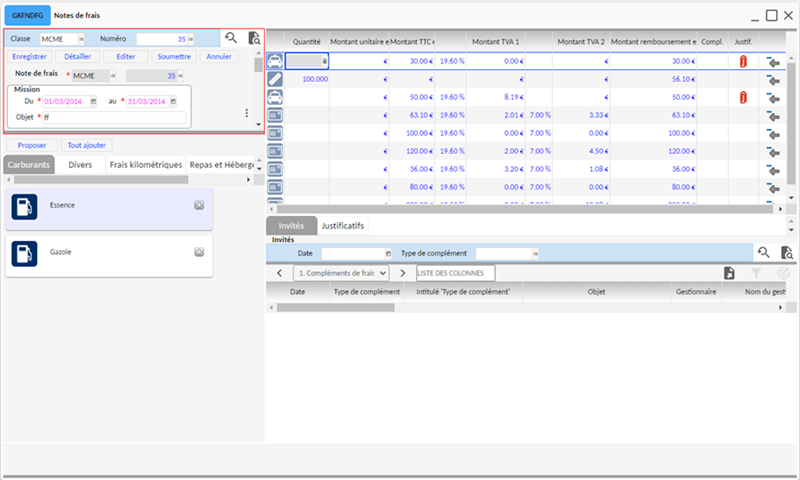Click the Objet text field
Screen dimensions: 800x480
pos(112,118)
